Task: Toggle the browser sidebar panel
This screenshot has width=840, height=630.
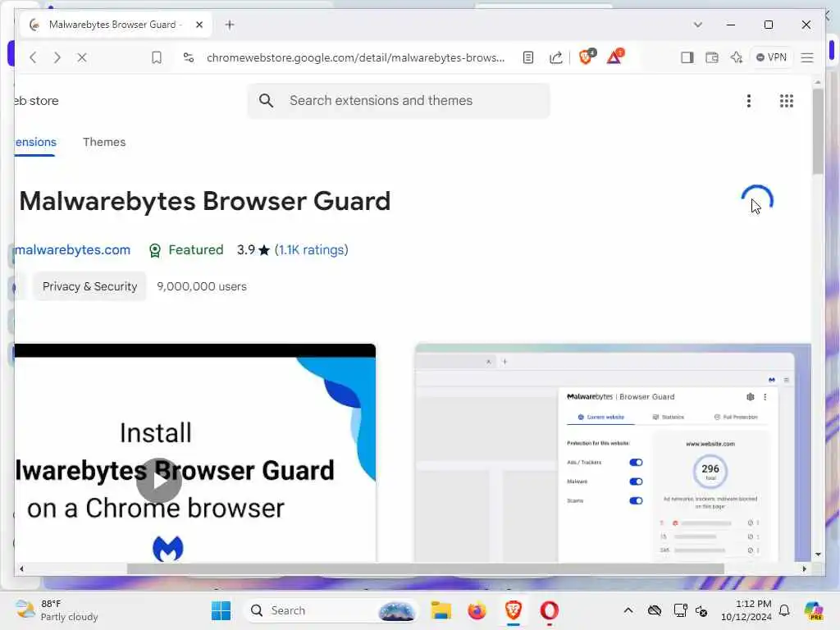Action: 687,57
